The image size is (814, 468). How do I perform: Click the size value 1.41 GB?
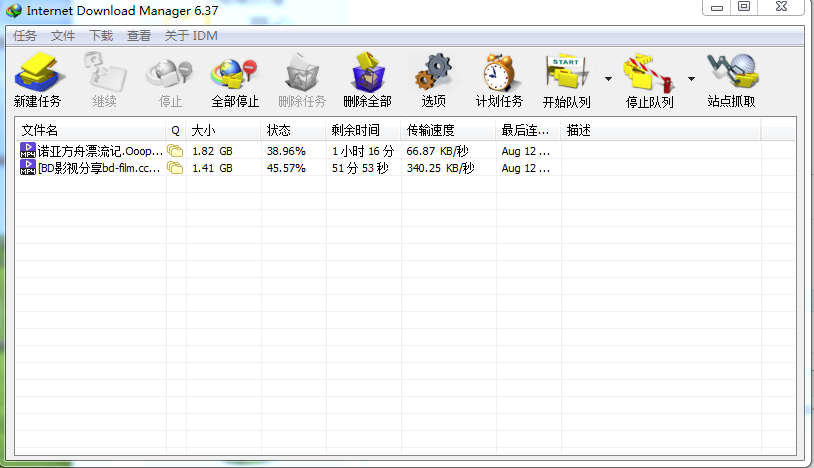[x=212, y=168]
